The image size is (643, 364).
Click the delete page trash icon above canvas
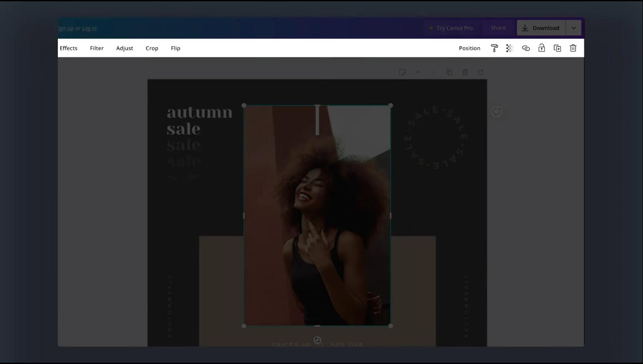[465, 72]
